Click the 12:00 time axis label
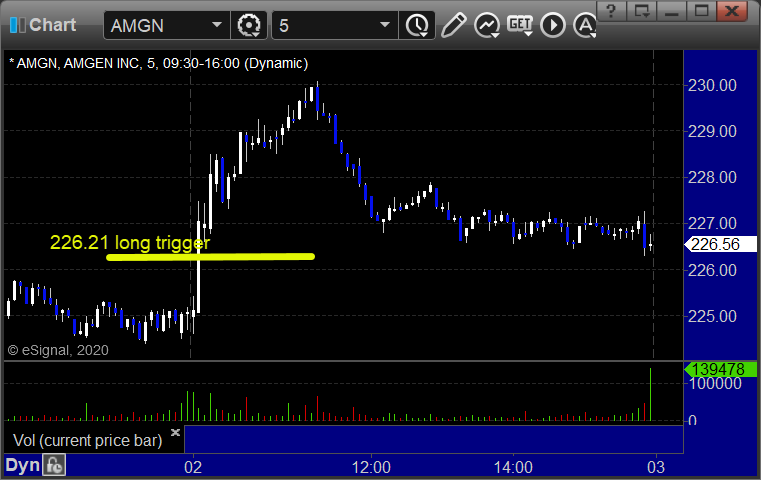Image resolution: width=761 pixels, height=480 pixels. coord(371,467)
